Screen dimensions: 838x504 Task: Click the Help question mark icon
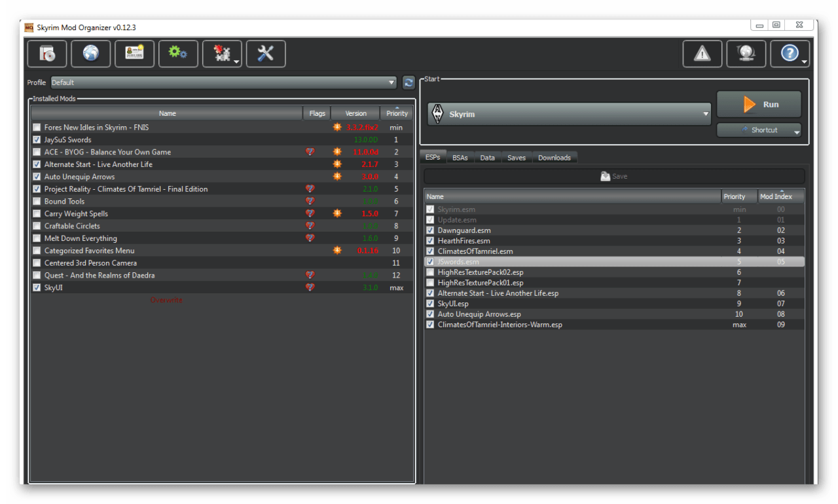point(790,54)
